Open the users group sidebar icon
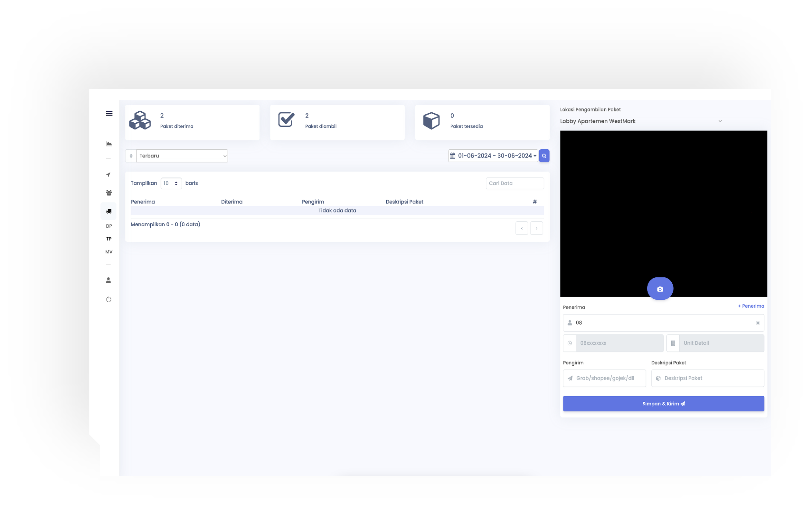812x507 pixels. coord(109,193)
